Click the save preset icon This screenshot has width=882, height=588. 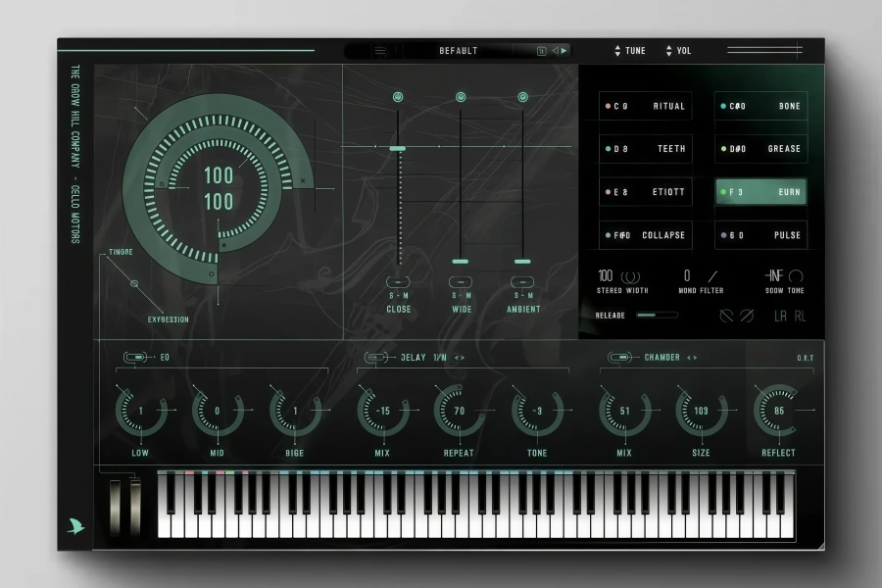click(x=541, y=51)
